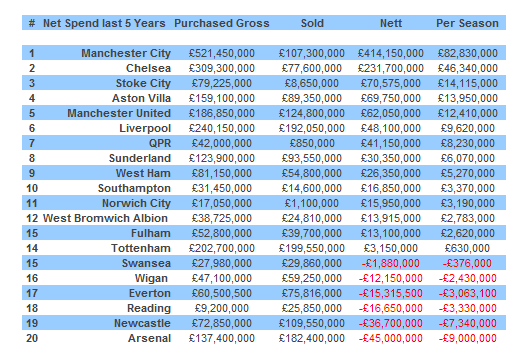Viewport: 523px width, 360px height.
Task: Click Everton's per season -£3,063,100
Action: 467,293
